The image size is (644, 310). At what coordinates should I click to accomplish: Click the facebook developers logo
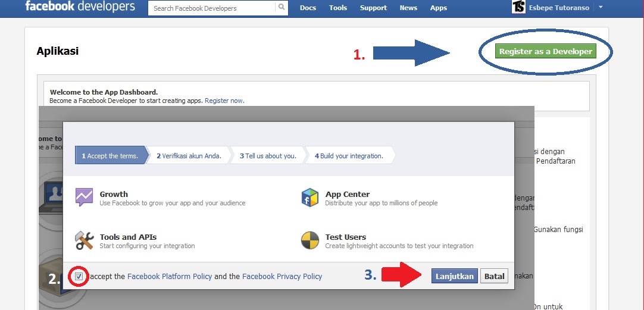click(x=80, y=7)
